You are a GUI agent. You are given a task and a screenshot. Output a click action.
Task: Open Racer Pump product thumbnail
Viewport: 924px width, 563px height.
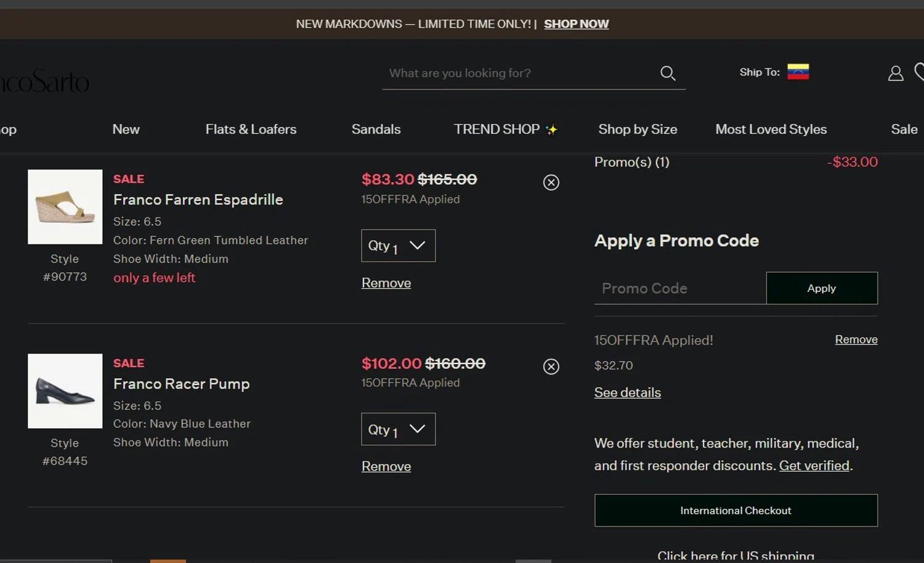tap(65, 391)
